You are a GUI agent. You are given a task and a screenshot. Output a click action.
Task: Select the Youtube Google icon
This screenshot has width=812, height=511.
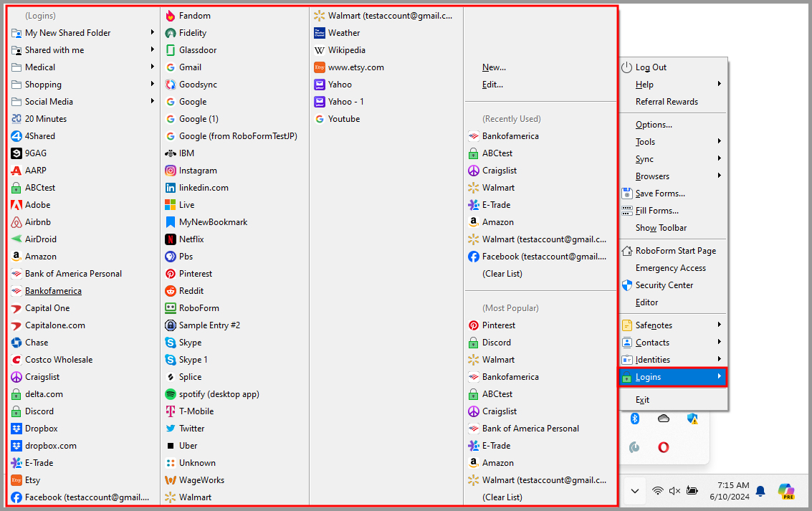coord(320,119)
